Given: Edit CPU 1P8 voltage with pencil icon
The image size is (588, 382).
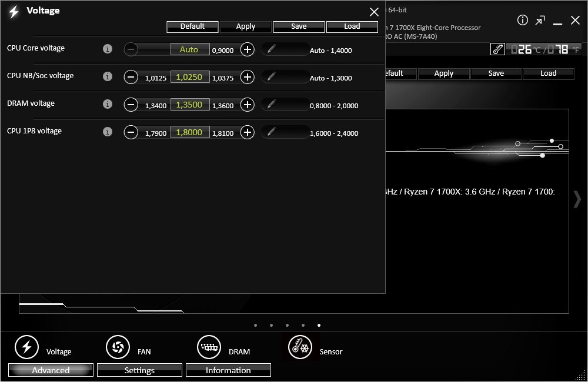Looking at the screenshot, I should [271, 132].
